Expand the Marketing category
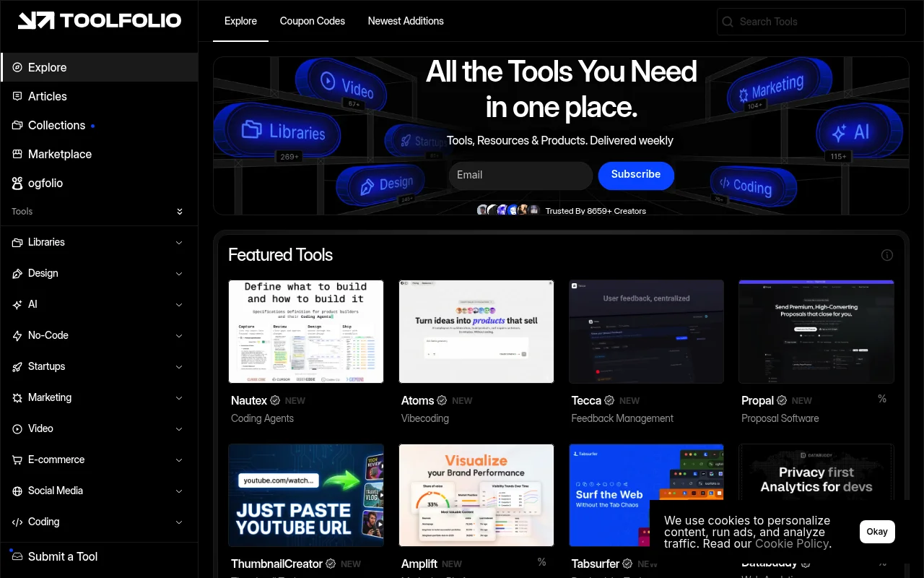Screen dimensions: 924x578 179,397
